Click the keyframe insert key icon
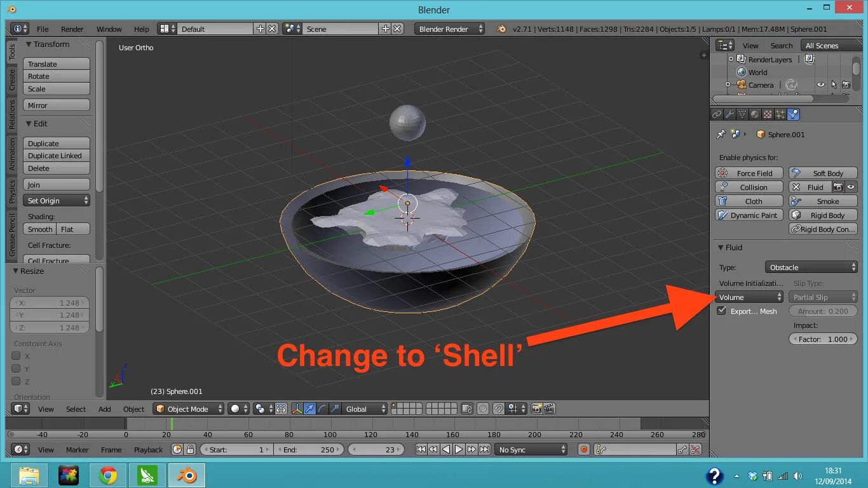The width and height of the screenshot is (868, 488). (x=682, y=449)
